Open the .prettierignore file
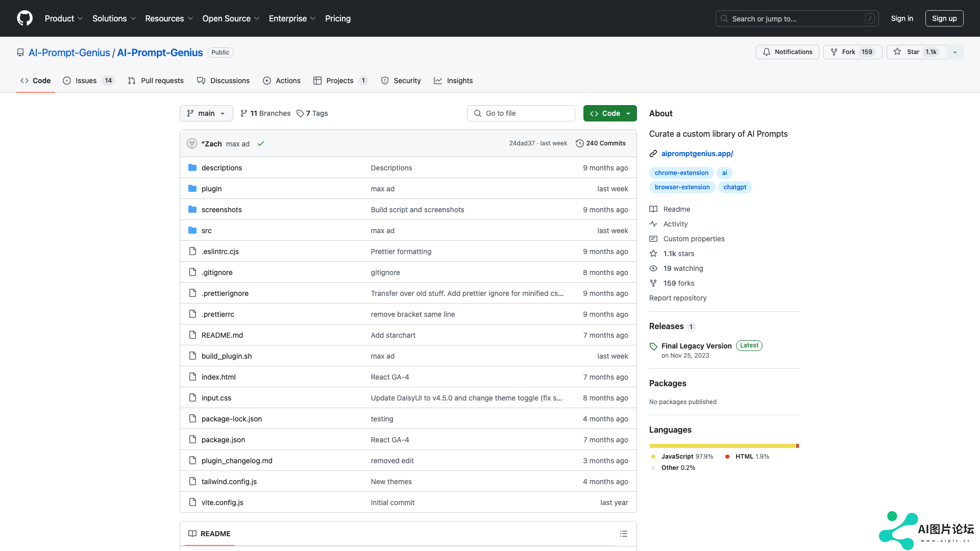The width and height of the screenshot is (980, 551). [x=225, y=293]
